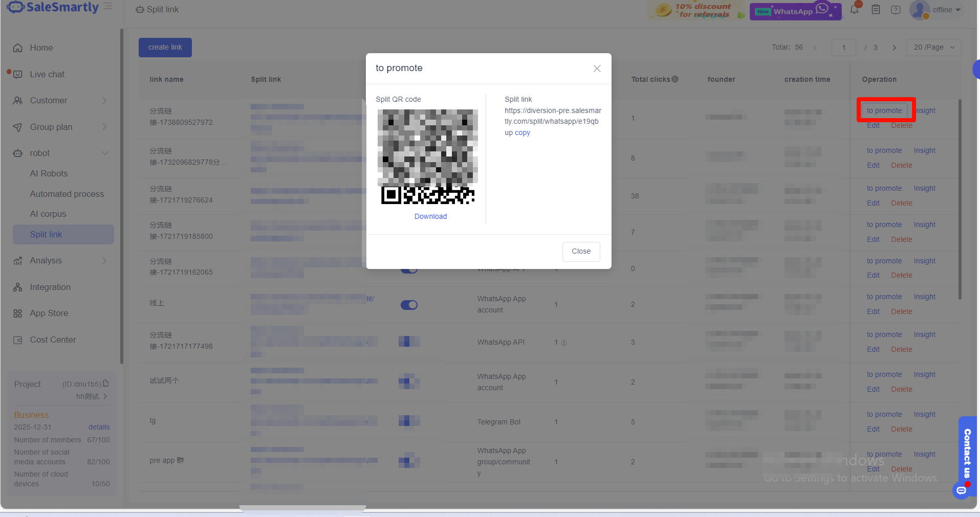The image size is (980, 517).
Task: Click to promote for the tg link
Action: tap(884, 414)
